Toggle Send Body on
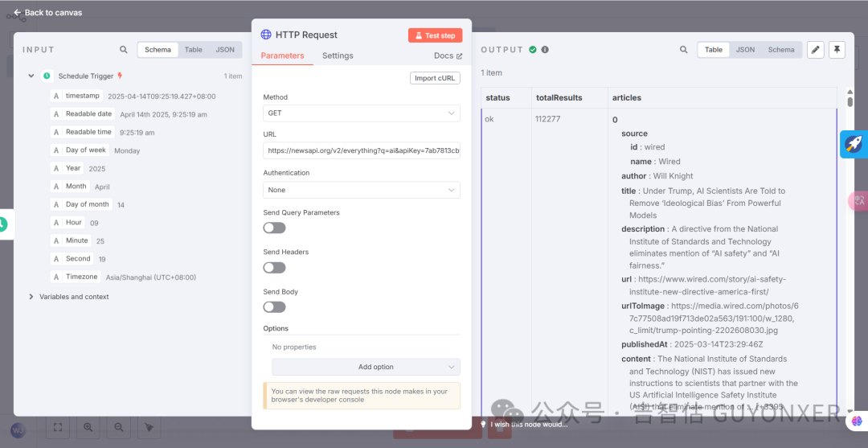The height and width of the screenshot is (448, 868). 274,306
